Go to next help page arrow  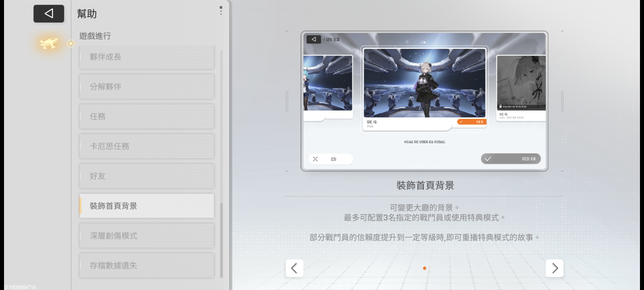(x=554, y=268)
